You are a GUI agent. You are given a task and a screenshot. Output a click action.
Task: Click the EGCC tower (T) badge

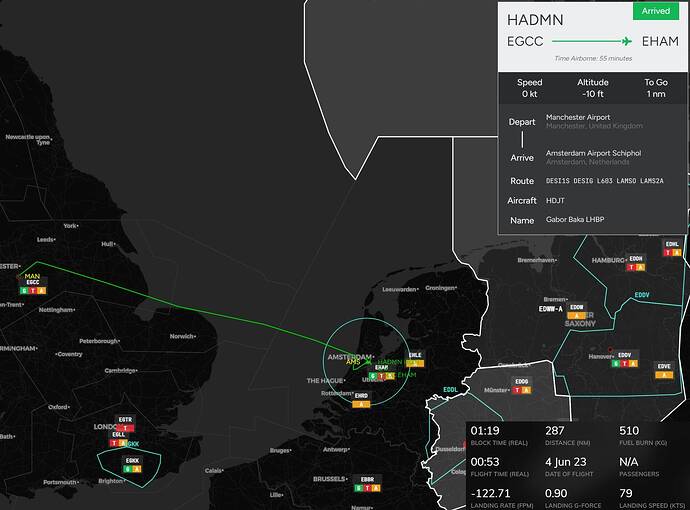(33, 290)
